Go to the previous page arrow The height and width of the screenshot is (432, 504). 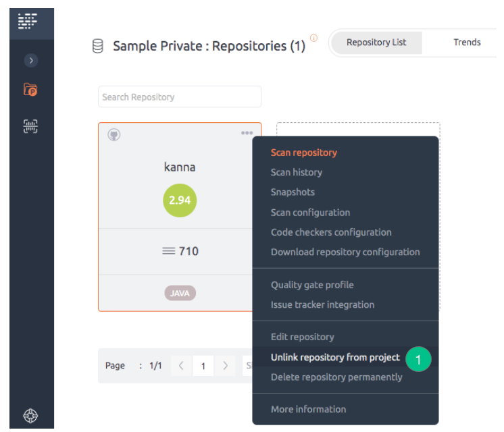point(181,366)
